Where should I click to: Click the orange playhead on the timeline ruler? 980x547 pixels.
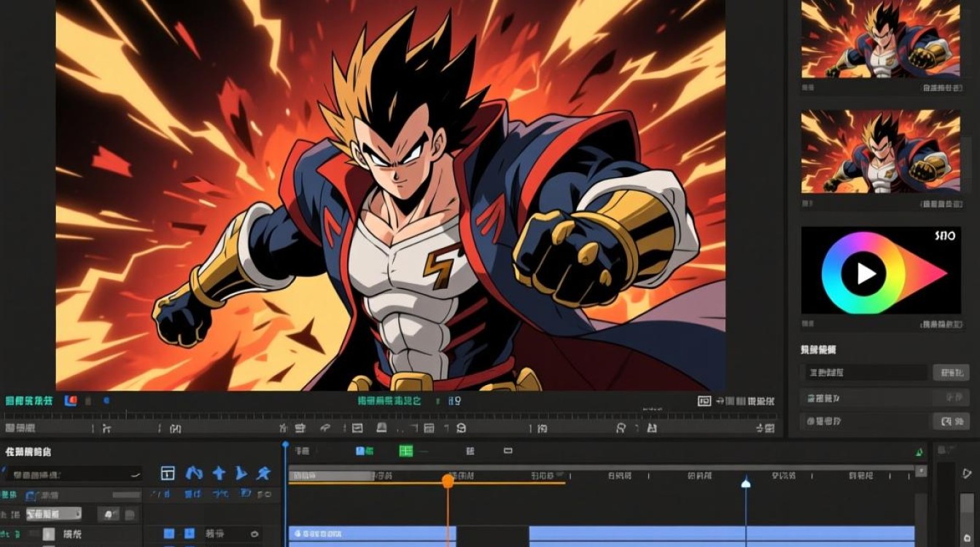[448, 481]
